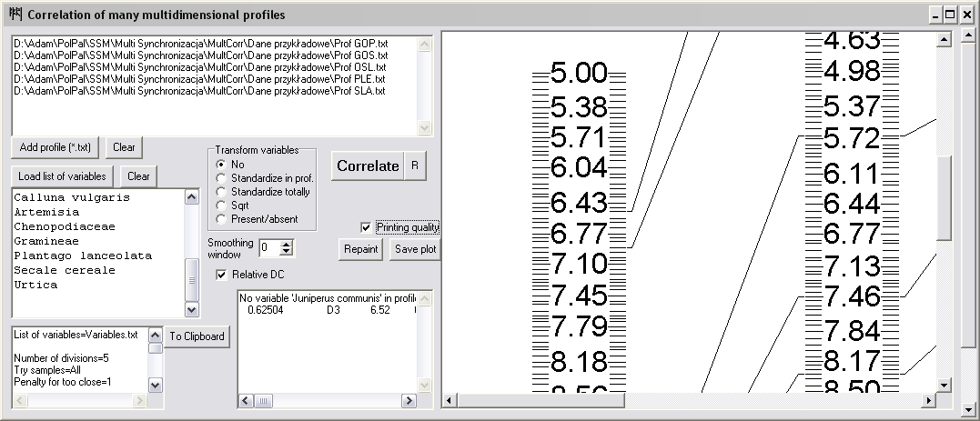Select Present/absent transform option
The width and height of the screenshot is (980, 421).
pyautogui.click(x=220, y=219)
